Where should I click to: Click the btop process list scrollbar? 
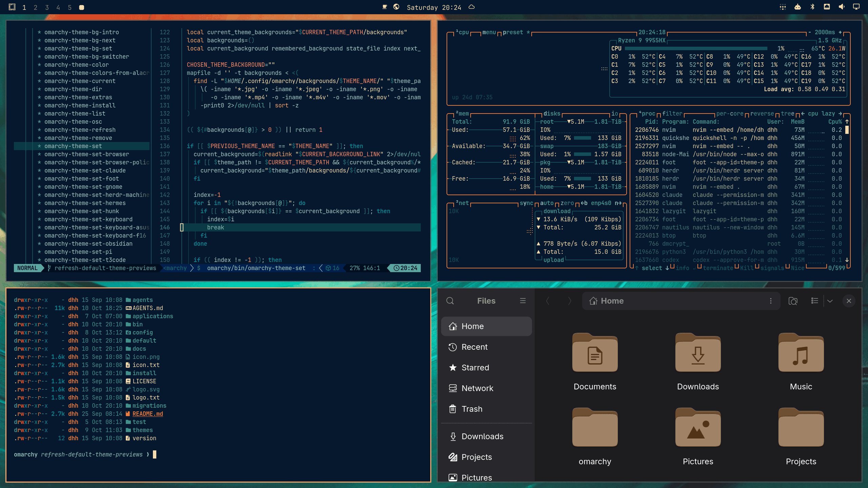[847, 191]
